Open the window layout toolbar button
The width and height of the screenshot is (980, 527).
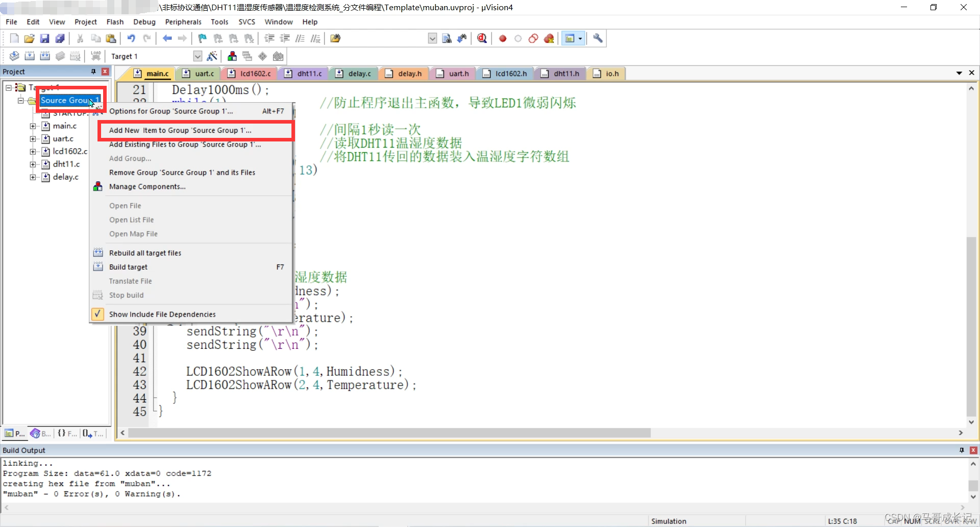coord(570,38)
